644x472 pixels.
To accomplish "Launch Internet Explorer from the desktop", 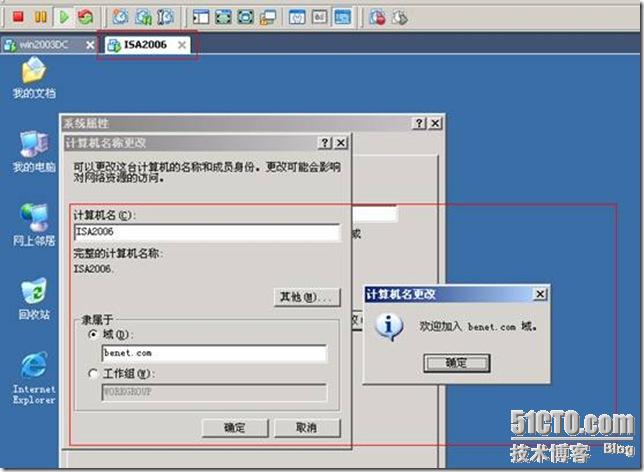I will tap(34, 378).
